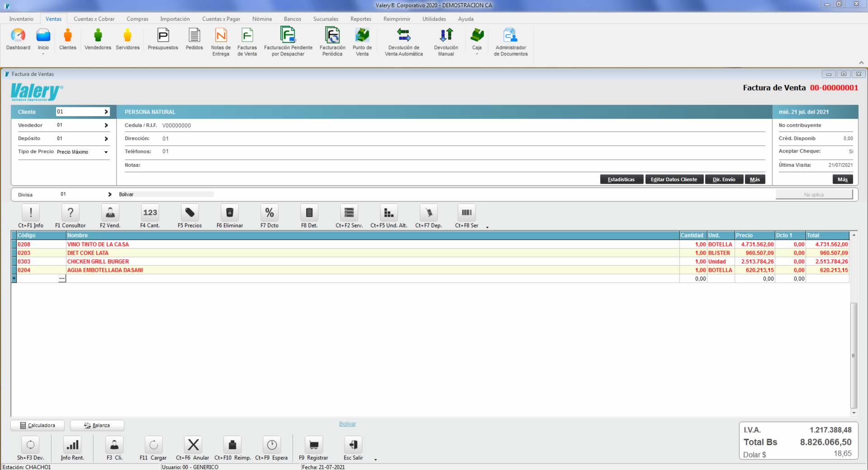Click the Editar Datos Cliente button
The image size is (868, 470).
[x=674, y=179]
